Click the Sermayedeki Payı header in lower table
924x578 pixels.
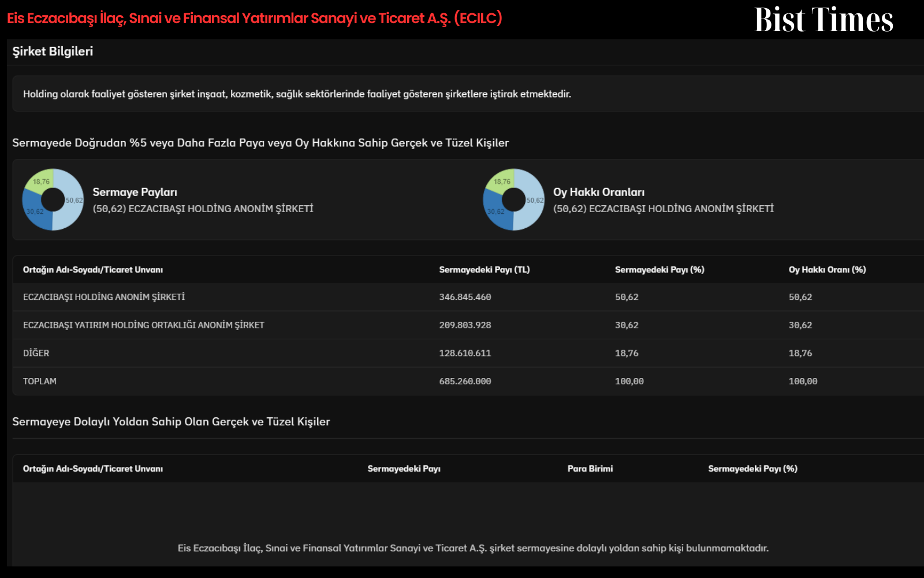404,468
